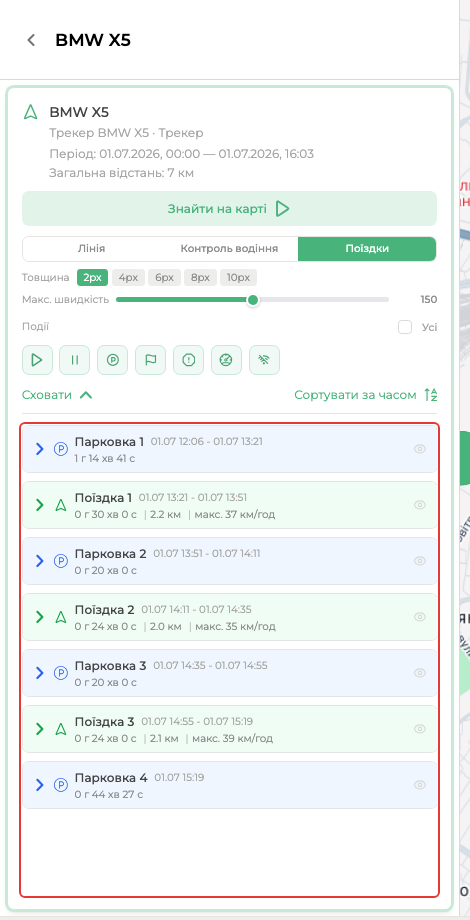Screen dimensions: 470x920
Task: Click duration text 1 г 14 хв 41 с
Action: (105, 458)
